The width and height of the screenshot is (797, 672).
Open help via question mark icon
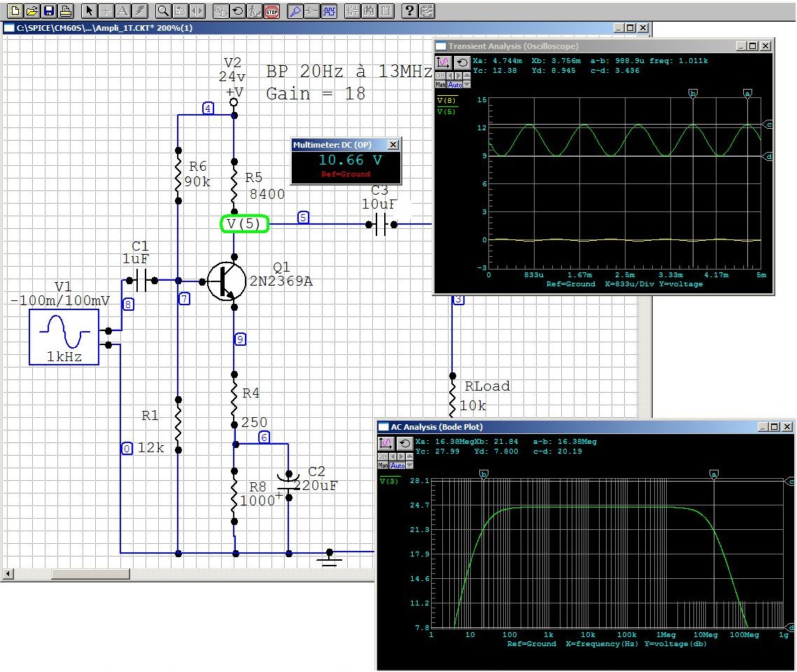click(x=411, y=10)
